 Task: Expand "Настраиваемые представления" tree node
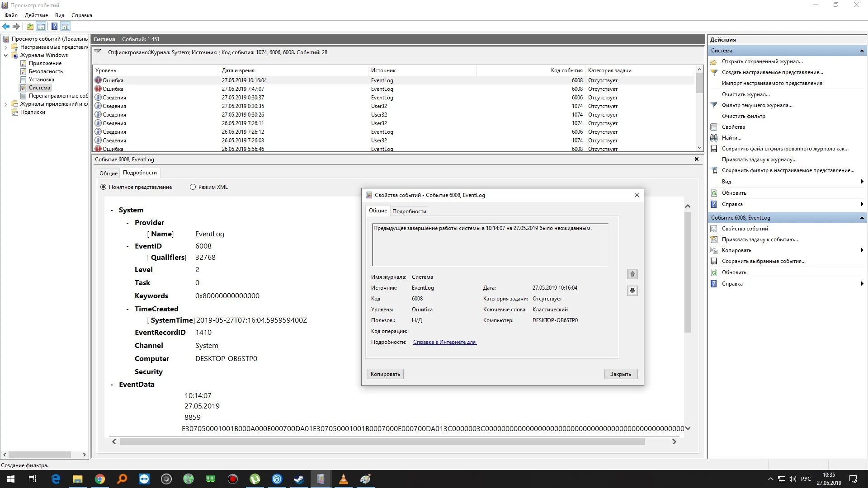(x=5, y=47)
